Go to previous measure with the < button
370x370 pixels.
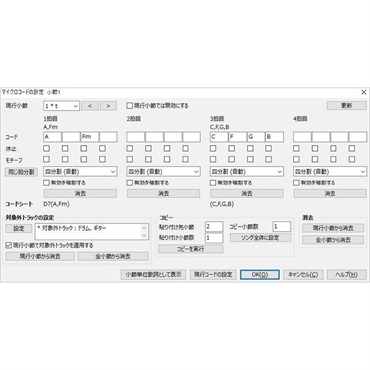(x=90, y=106)
